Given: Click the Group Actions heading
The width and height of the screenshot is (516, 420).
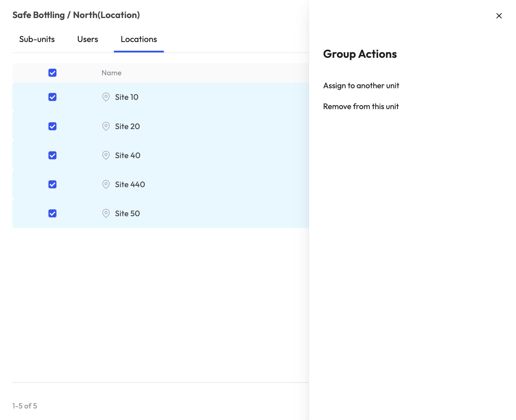Looking at the screenshot, I should (360, 54).
